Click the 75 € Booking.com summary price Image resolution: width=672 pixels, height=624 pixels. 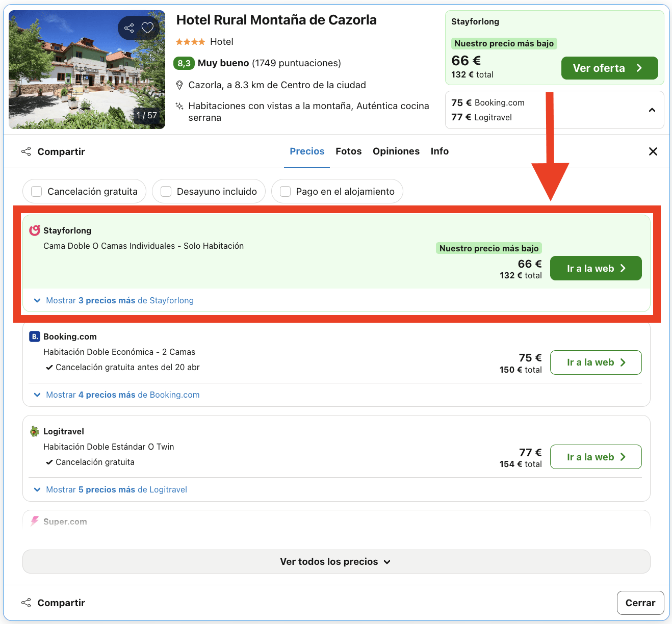pyautogui.click(x=488, y=102)
